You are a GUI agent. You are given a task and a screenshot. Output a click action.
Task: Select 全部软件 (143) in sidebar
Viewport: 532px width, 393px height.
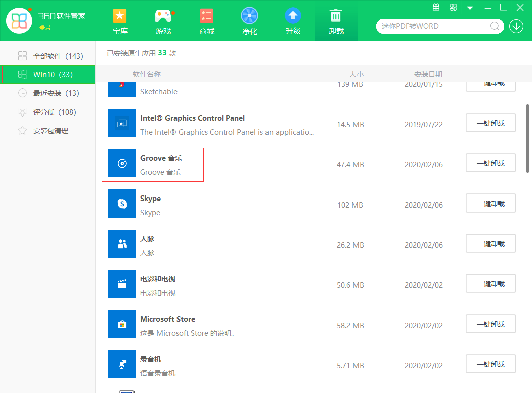47,56
